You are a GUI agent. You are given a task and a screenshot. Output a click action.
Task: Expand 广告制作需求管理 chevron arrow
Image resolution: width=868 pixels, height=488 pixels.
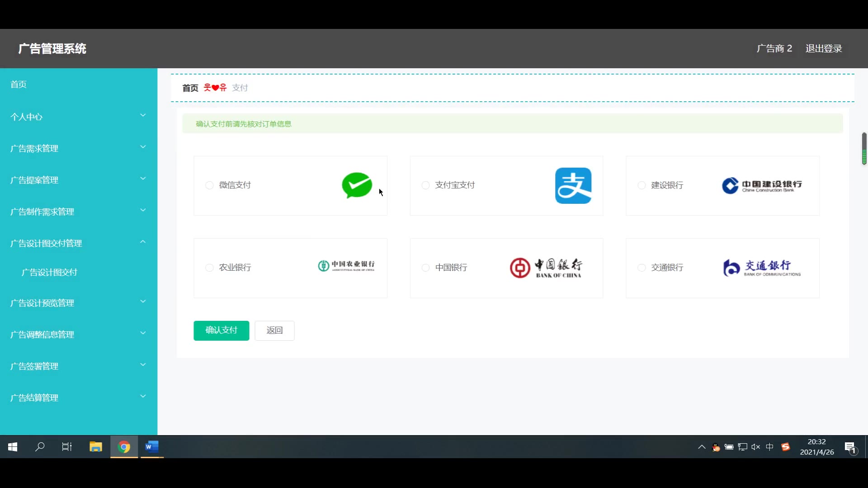coord(143,210)
